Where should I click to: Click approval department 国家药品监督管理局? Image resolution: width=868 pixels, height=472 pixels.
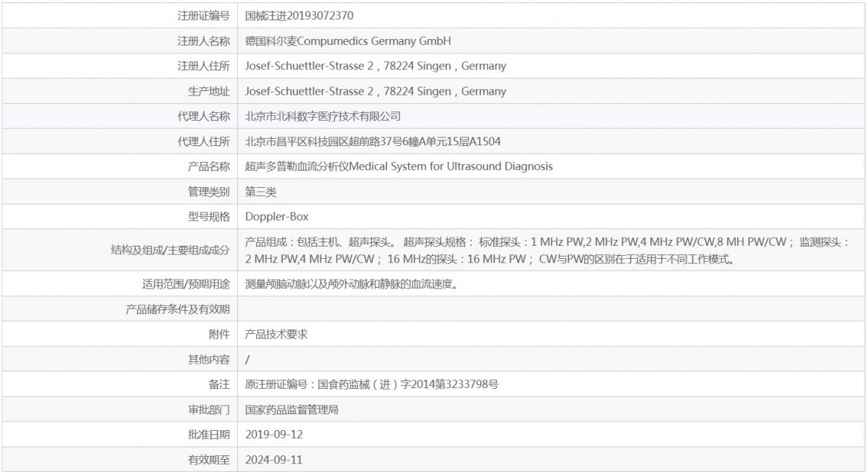click(x=292, y=410)
